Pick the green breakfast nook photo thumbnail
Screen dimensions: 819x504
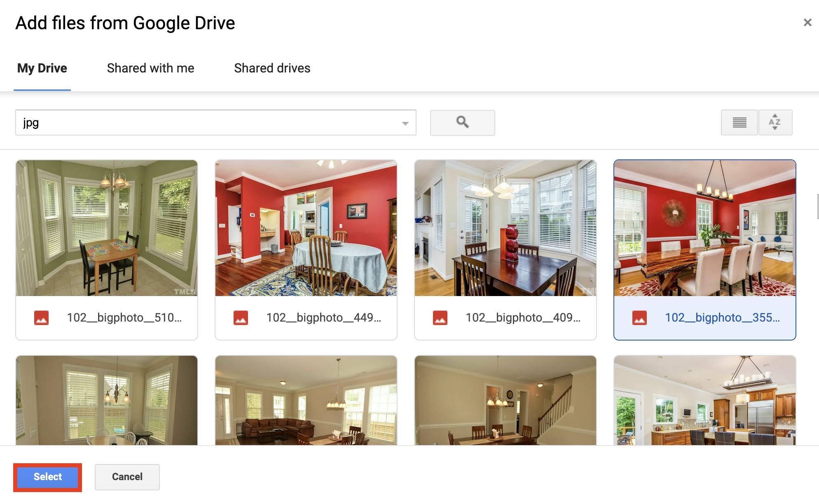(x=107, y=228)
